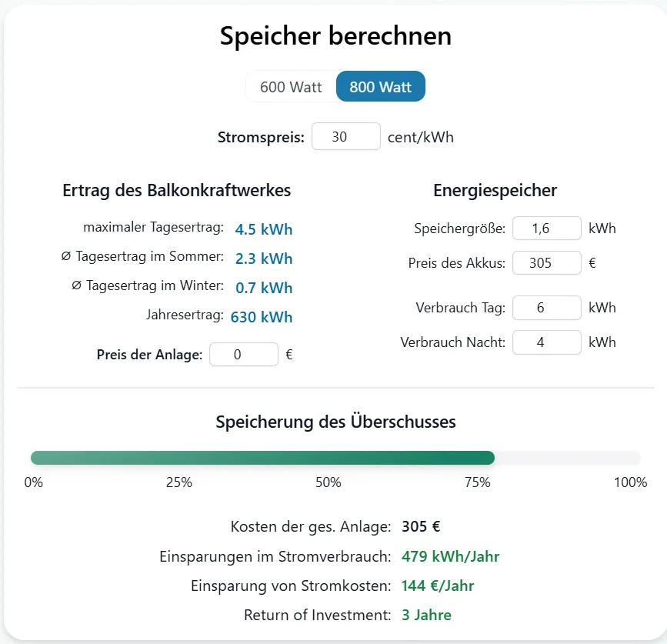Image resolution: width=667 pixels, height=644 pixels.
Task: Click the Verbrauch Tag input field
Action: tap(546, 308)
